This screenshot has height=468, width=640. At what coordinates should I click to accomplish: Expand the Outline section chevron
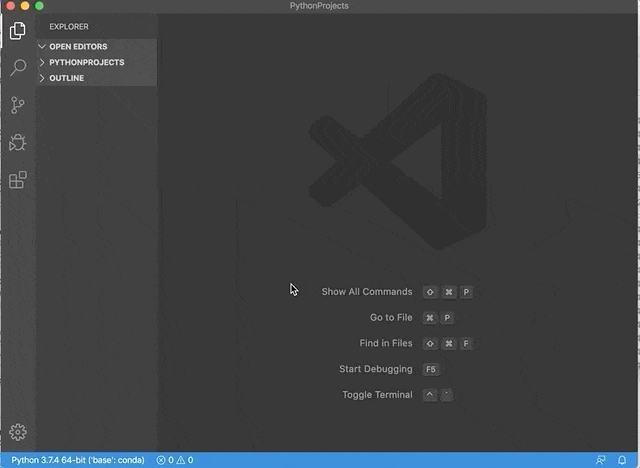42,78
